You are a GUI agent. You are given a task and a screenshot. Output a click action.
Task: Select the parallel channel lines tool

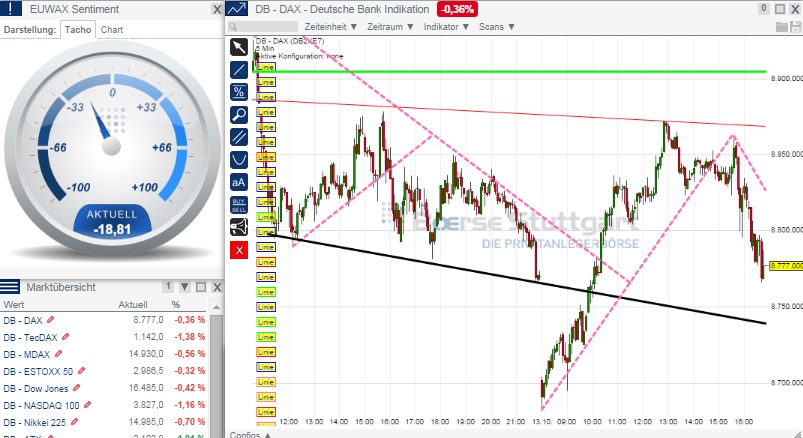coord(239,137)
